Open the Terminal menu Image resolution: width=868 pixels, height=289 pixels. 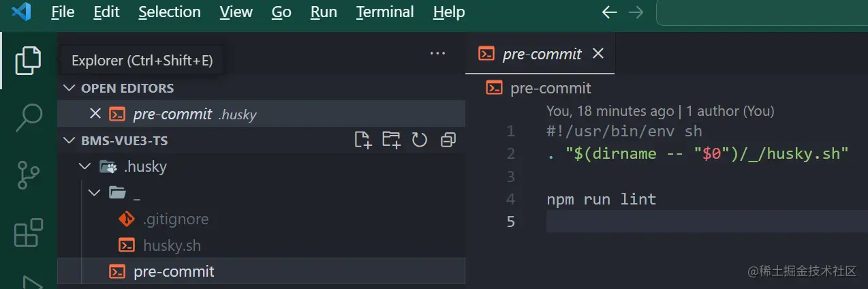(385, 12)
